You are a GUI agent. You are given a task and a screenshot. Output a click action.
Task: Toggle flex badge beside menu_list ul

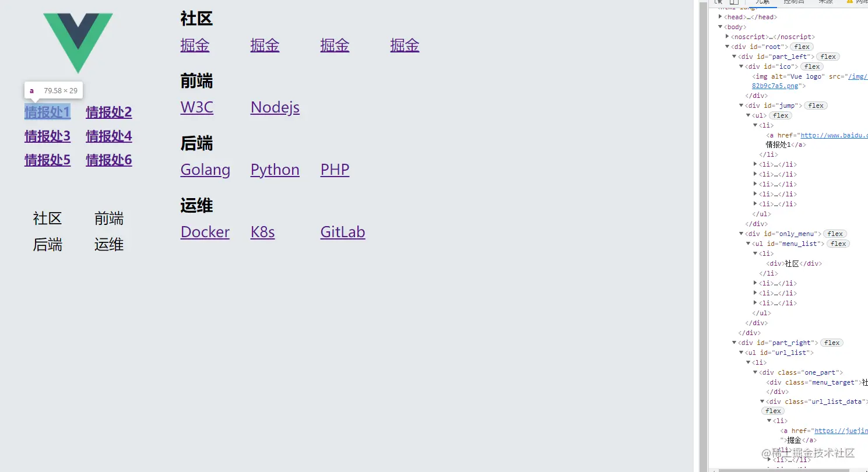[838, 244]
